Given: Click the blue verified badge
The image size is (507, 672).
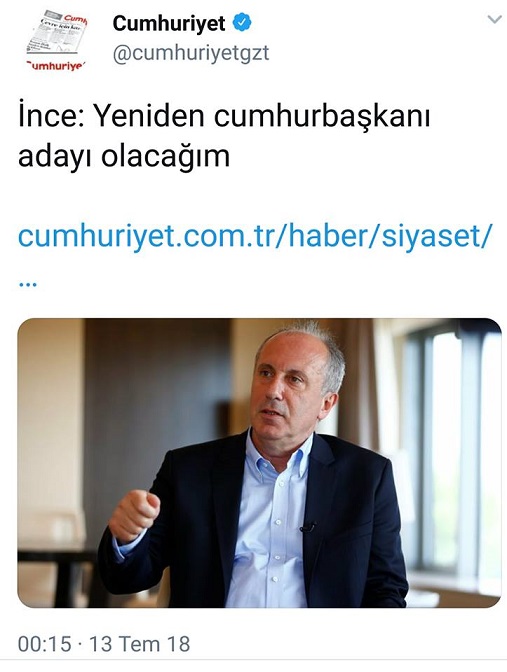Looking at the screenshot, I should 242,23.
